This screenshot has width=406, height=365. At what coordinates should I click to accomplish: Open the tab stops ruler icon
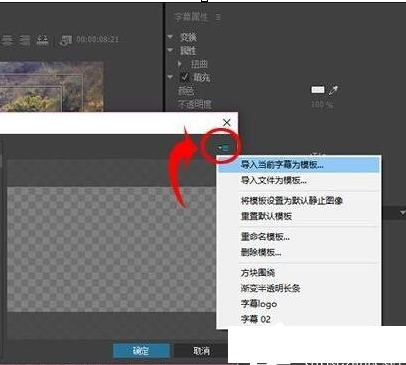[42, 40]
